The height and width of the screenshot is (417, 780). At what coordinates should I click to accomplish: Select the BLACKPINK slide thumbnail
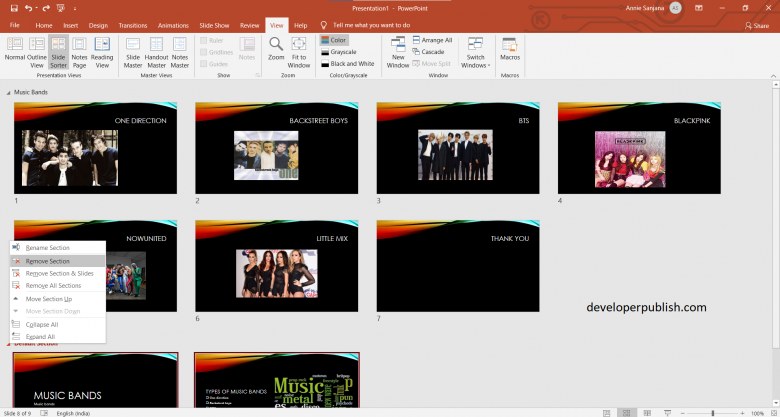coord(639,148)
